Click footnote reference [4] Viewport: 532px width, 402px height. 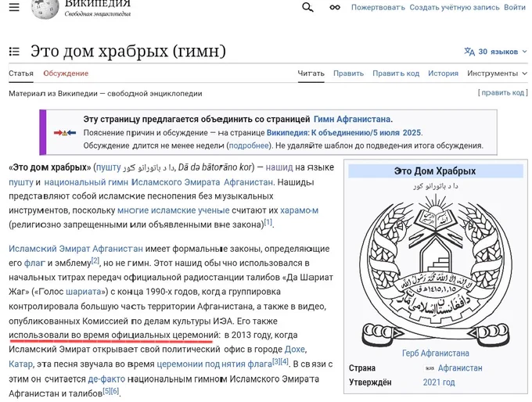point(284,361)
